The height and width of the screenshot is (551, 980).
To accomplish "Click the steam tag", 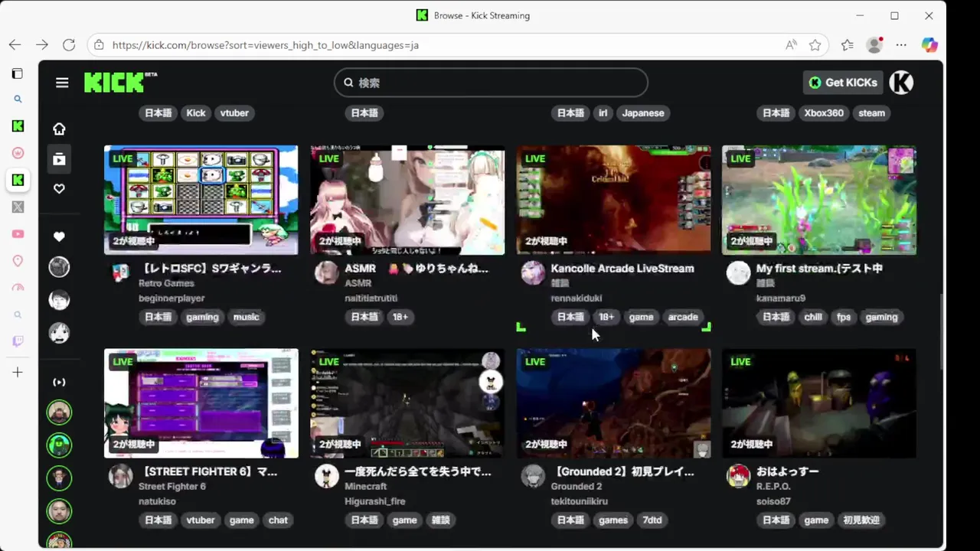I will click(x=871, y=113).
